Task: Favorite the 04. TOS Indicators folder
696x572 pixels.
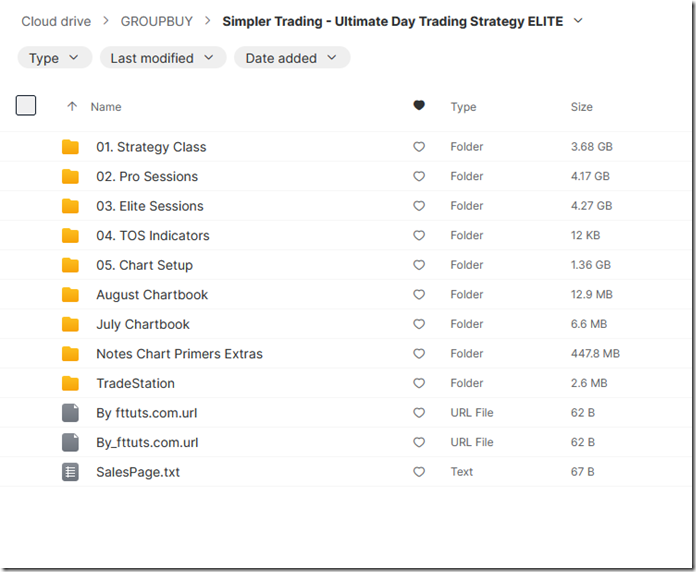Action: 419,236
